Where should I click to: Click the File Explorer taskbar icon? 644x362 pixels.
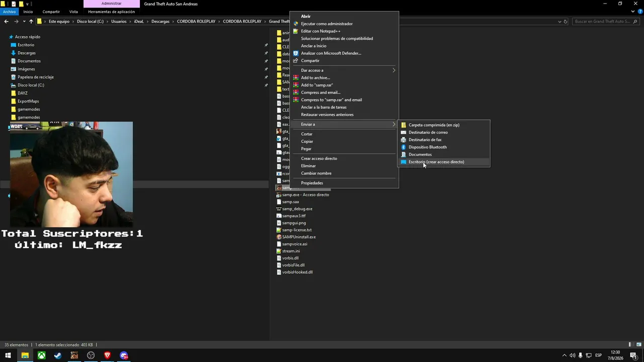(25, 355)
